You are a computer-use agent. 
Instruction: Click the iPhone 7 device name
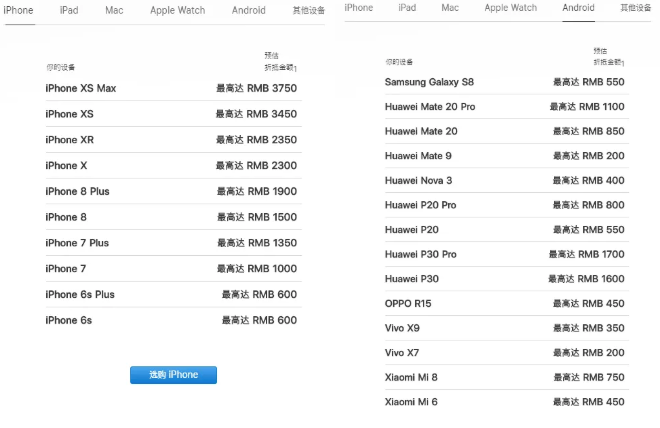click(x=66, y=268)
